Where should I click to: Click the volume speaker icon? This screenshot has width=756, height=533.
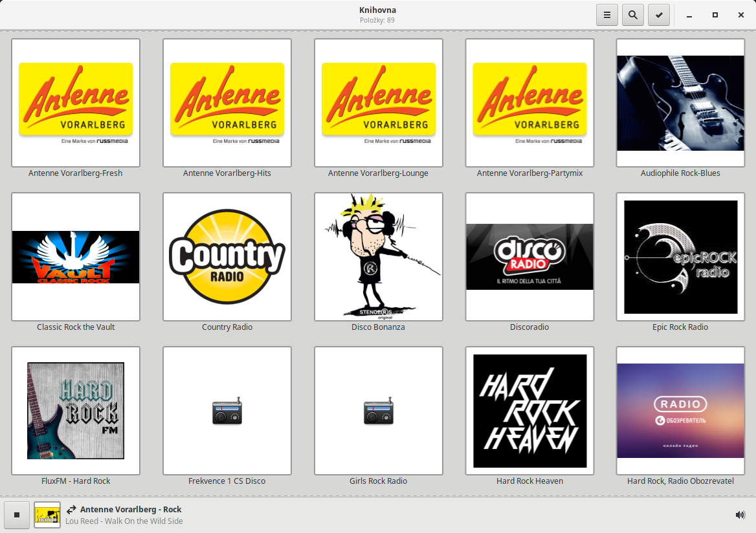click(x=740, y=515)
